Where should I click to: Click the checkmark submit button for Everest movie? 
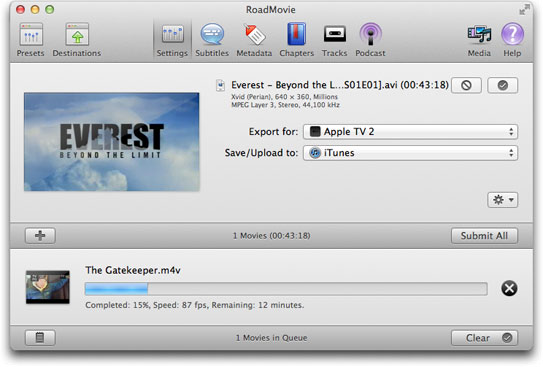(502, 85)
